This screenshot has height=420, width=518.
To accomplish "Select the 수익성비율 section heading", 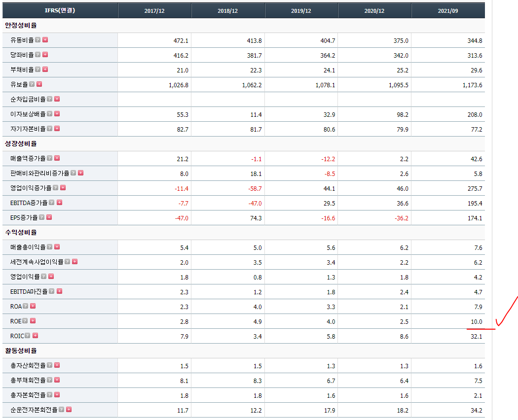I will coord(21,233).
